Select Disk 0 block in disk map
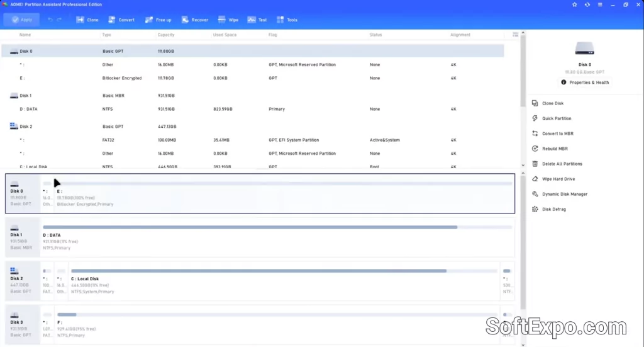 (23, 193)
